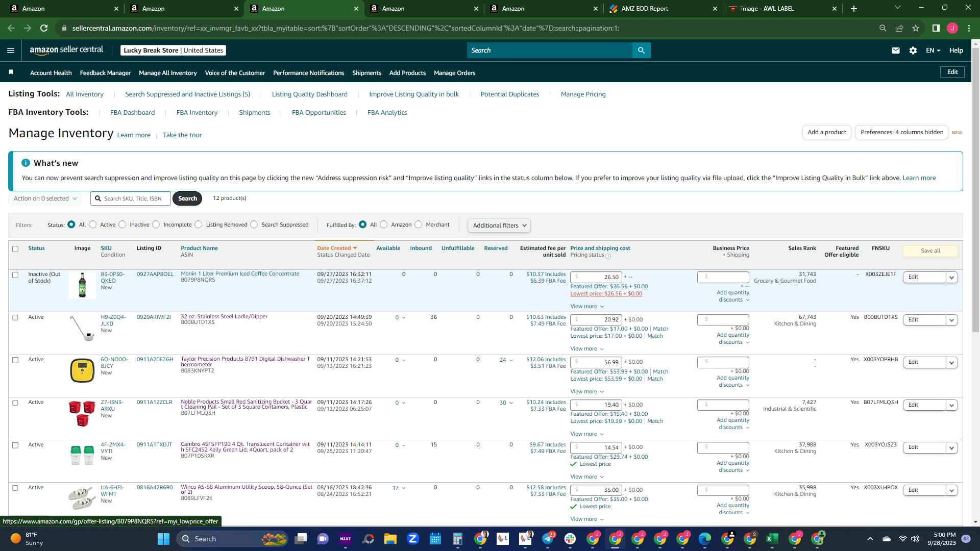Viewport: 980px width, 551px height.
Task: Bookmark this page with the star icon
Action: [x=916, y=28]
